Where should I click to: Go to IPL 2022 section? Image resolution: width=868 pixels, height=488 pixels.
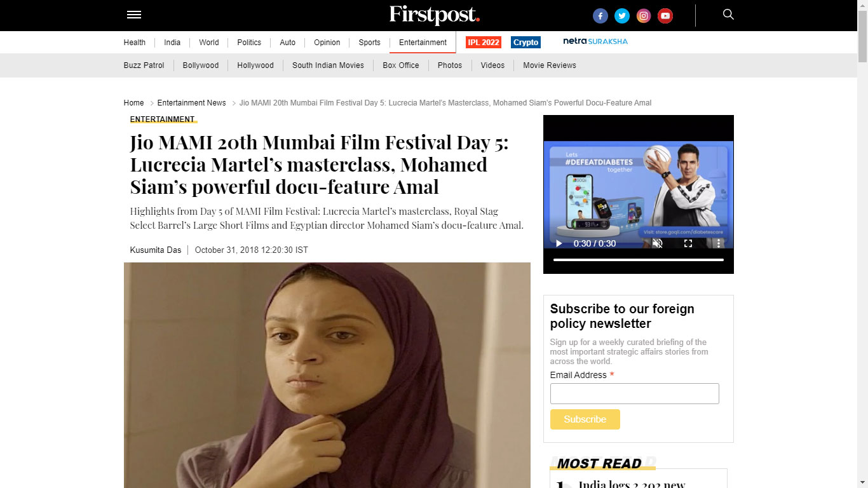484,43
